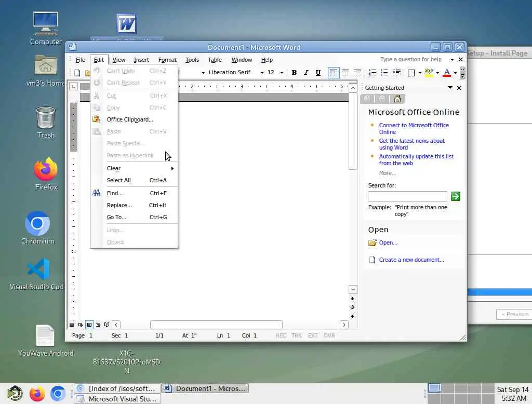This screenshot has width=532, height=404.
Task: Click the horizontal scrollbar thumb
Action: [216, 325]
